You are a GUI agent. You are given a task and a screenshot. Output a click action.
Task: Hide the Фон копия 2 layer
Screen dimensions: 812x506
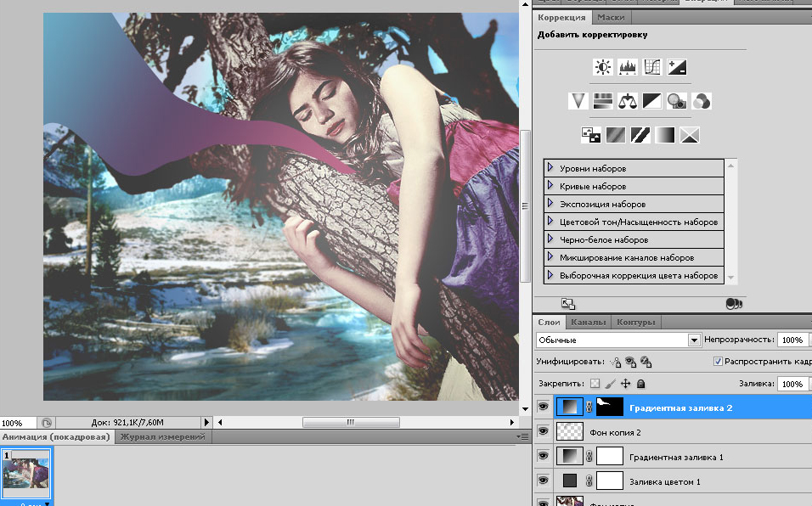coord(543,431)
